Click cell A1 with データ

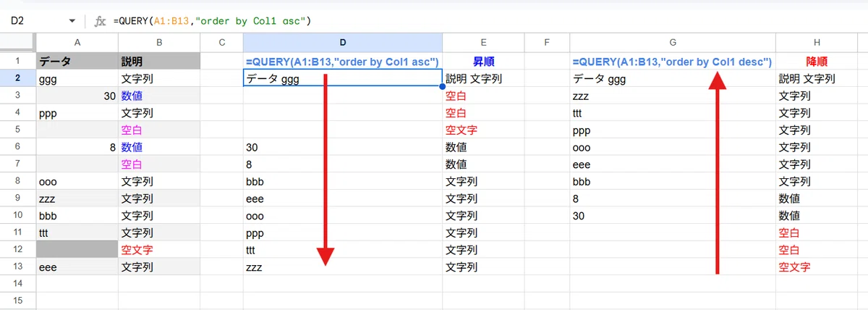77,62
